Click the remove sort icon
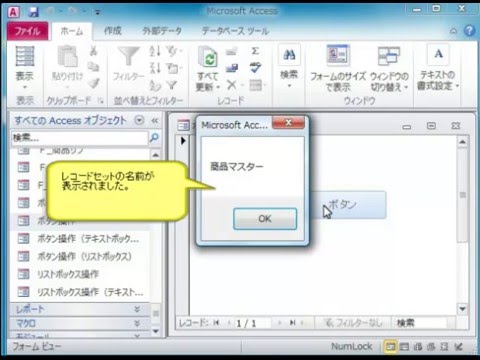Viewport: 480px width, 360px height. tap(155, 85)
